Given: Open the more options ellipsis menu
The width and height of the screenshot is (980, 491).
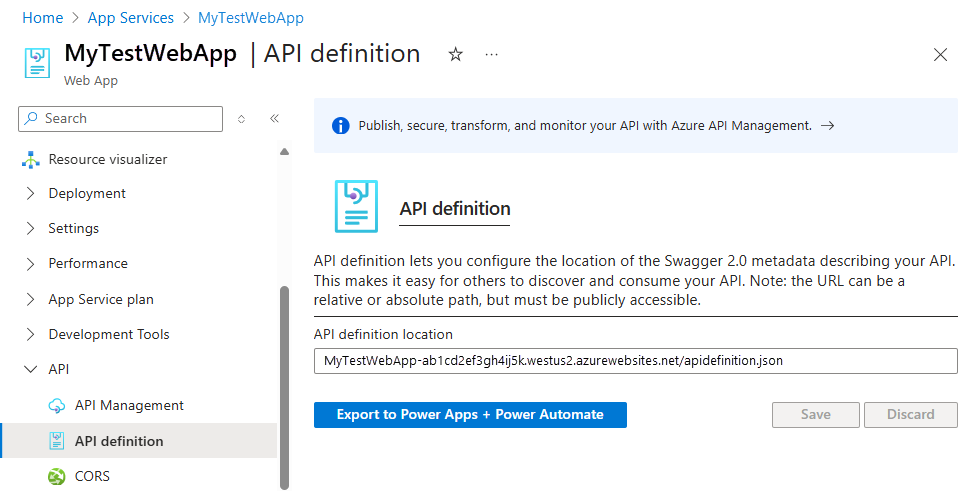Looking at the screenshot, I should click(492, 55).
